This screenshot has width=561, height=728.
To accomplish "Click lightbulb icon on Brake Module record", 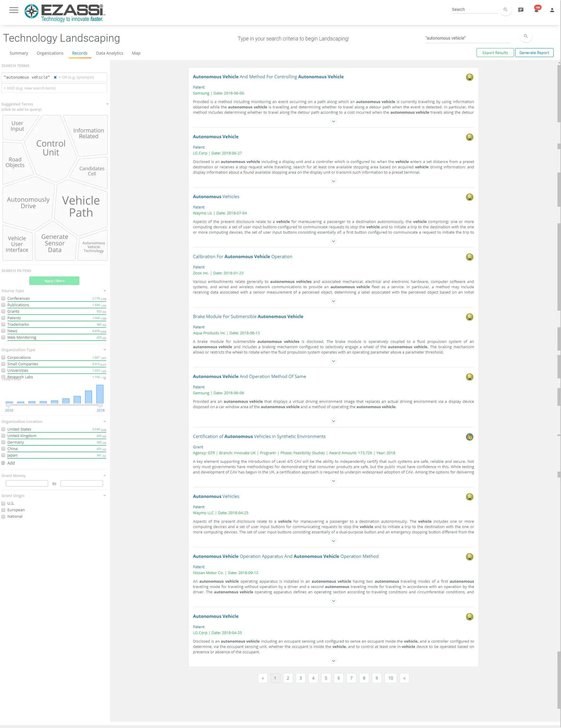I will pyautogui.click(x=470, y=317).
